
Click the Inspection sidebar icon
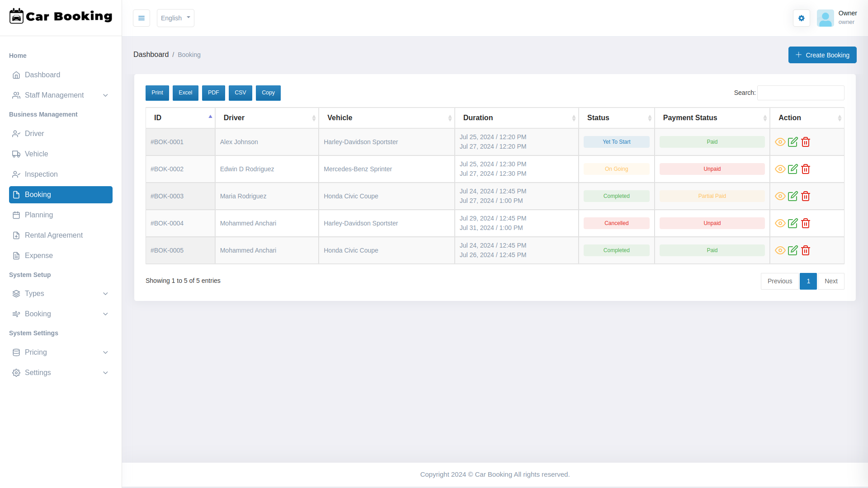[16, 174]
